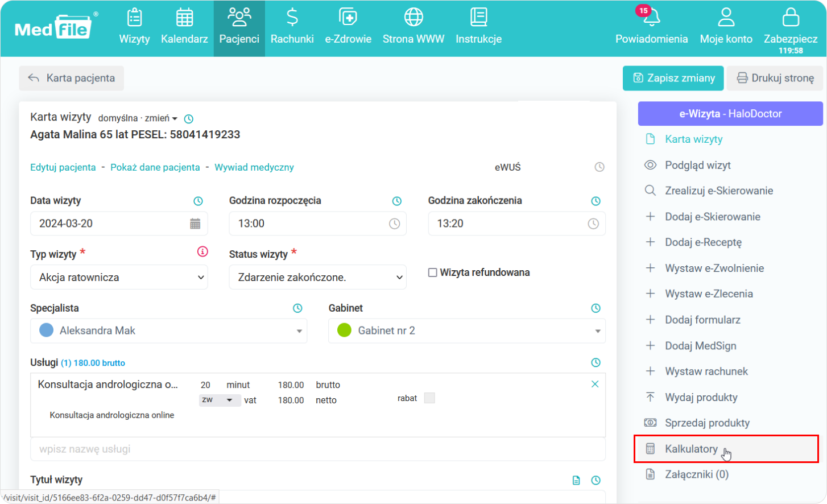Click the eWUŚ status clock icon

(x=599, y=167)
